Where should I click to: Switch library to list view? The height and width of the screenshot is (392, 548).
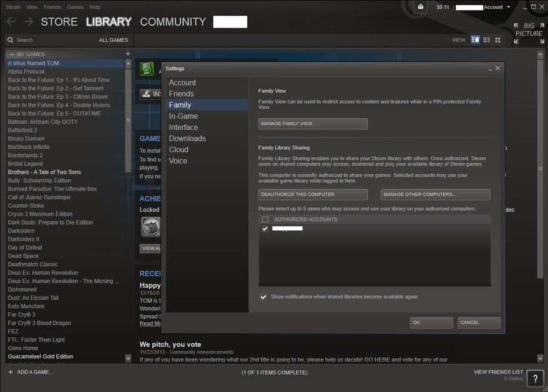tap(486, 39)
